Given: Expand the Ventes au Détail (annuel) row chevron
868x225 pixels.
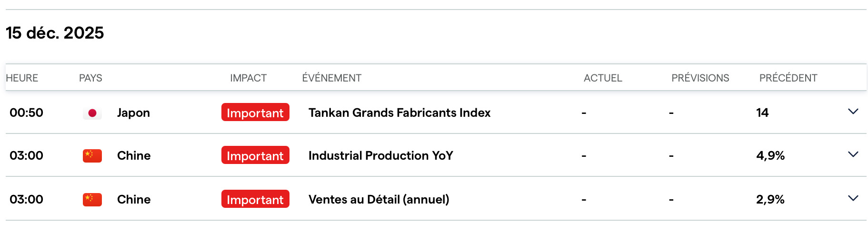Looking at the screenshot, I should (x=853, y=198).
